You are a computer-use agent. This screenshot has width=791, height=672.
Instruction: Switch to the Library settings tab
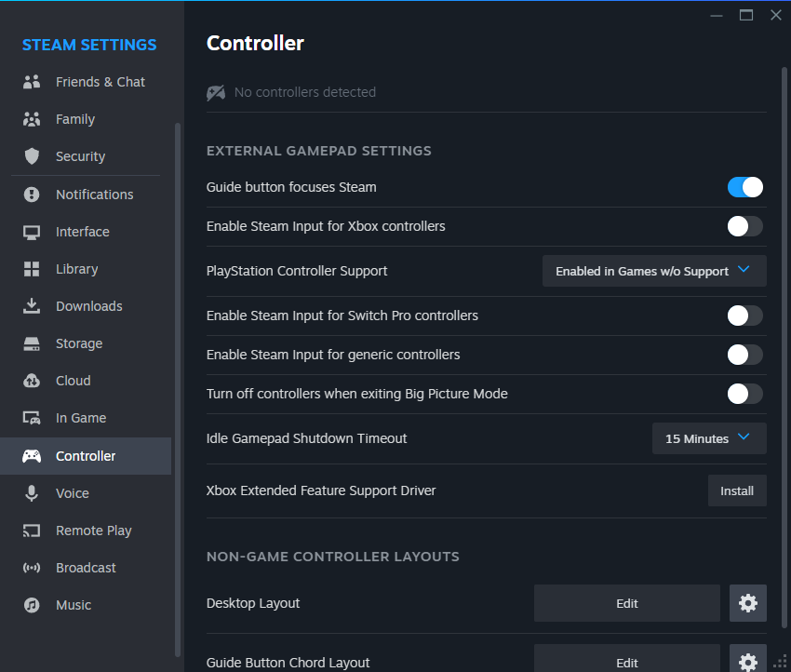[76, 269]
